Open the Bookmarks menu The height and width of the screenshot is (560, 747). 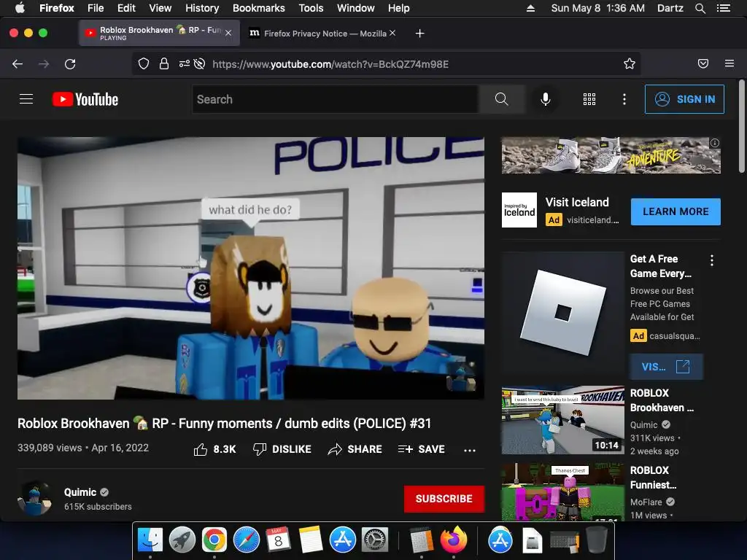tap(259, 8)
